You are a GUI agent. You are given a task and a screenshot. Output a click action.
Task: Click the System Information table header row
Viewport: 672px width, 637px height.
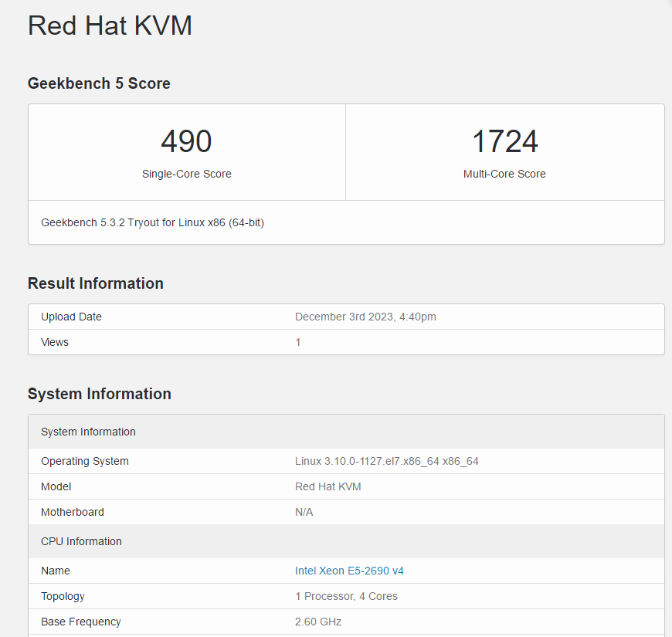click(346, 432)
